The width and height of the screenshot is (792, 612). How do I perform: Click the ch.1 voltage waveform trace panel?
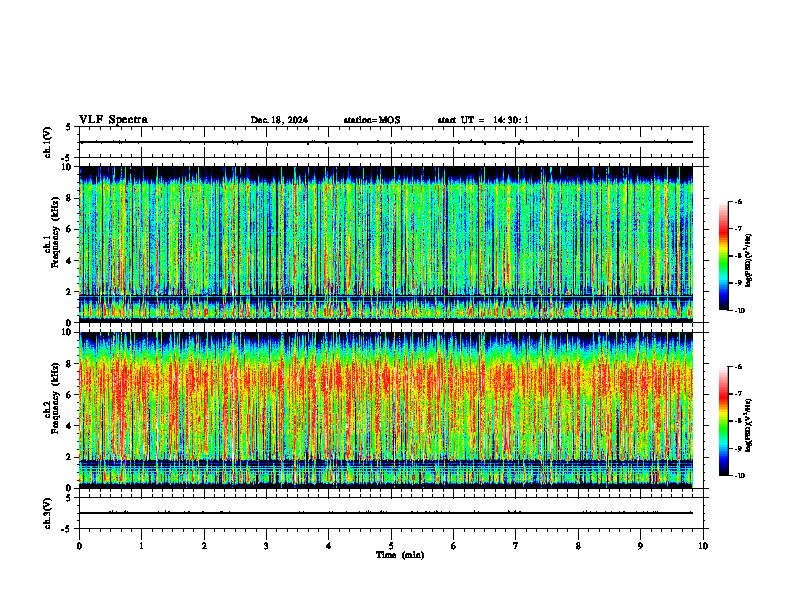tap(391, 142)
